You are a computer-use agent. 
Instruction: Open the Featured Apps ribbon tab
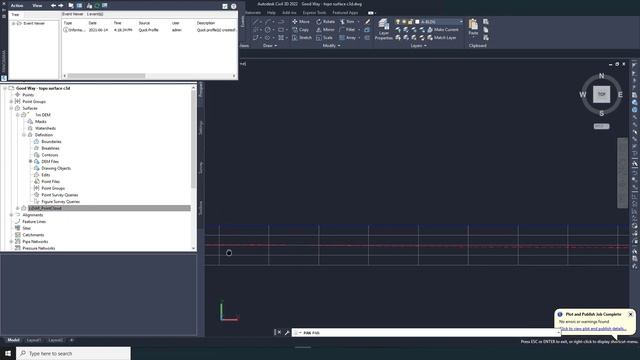(345, 13)
